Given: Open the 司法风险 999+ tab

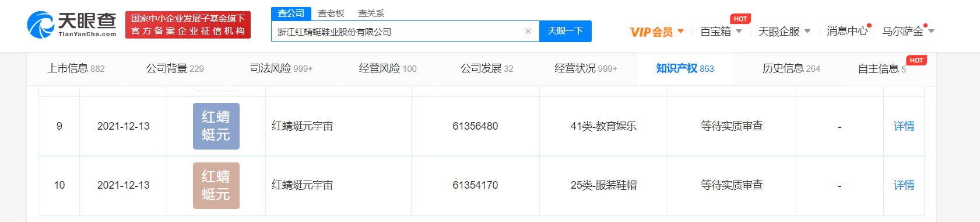Looking at the screenshot, I should [281, 68].
